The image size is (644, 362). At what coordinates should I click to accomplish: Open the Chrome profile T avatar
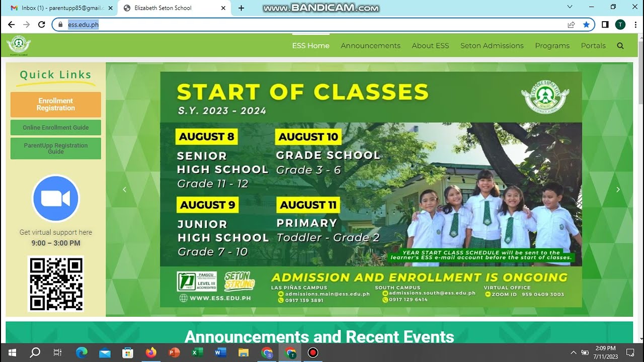pyautogui.click(x=620, y=24)
